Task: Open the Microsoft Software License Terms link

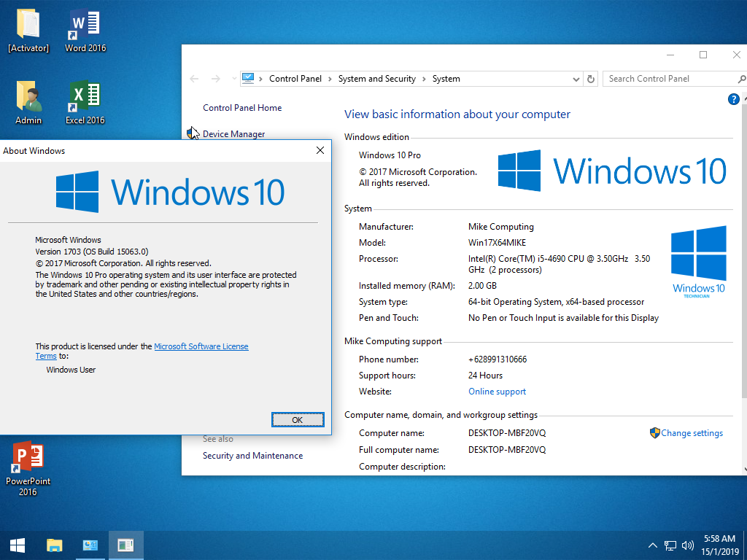Action: click(201, 346)
